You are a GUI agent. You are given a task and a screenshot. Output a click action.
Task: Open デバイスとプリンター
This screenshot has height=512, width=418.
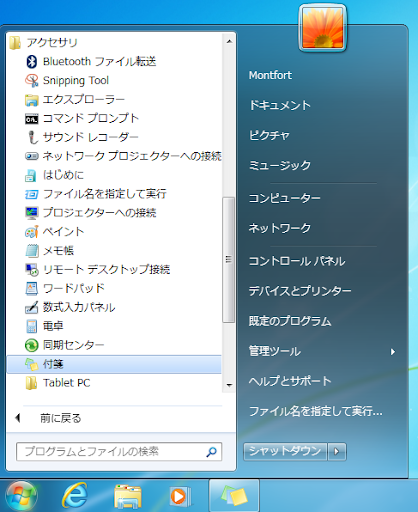coord(300,291)
